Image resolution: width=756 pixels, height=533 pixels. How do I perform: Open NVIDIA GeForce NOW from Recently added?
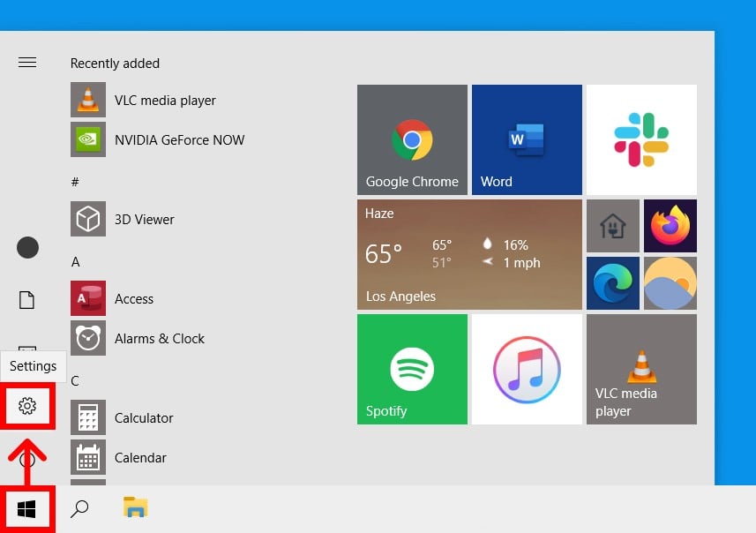(x=179, y=139)
